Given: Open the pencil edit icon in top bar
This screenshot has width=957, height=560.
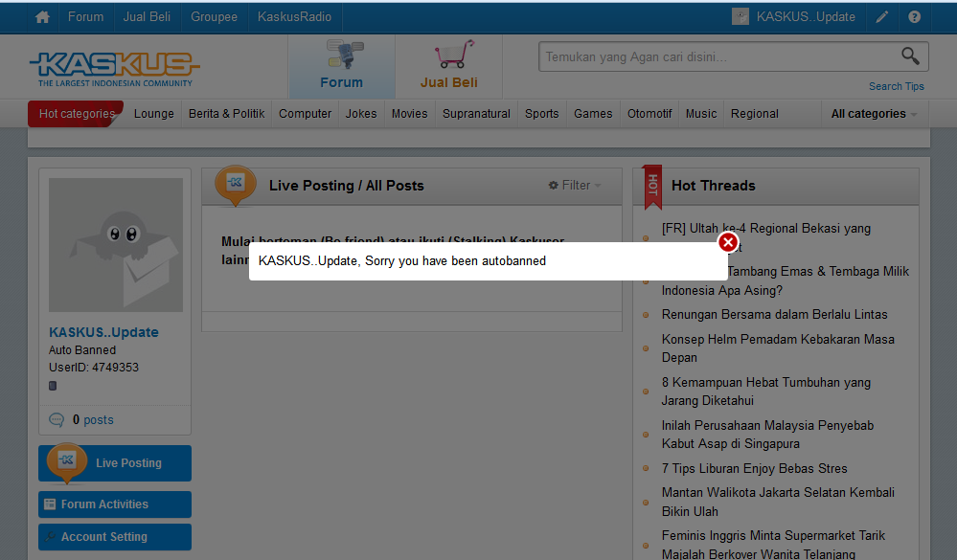Looking at the screenshot, I should point(882,17).
